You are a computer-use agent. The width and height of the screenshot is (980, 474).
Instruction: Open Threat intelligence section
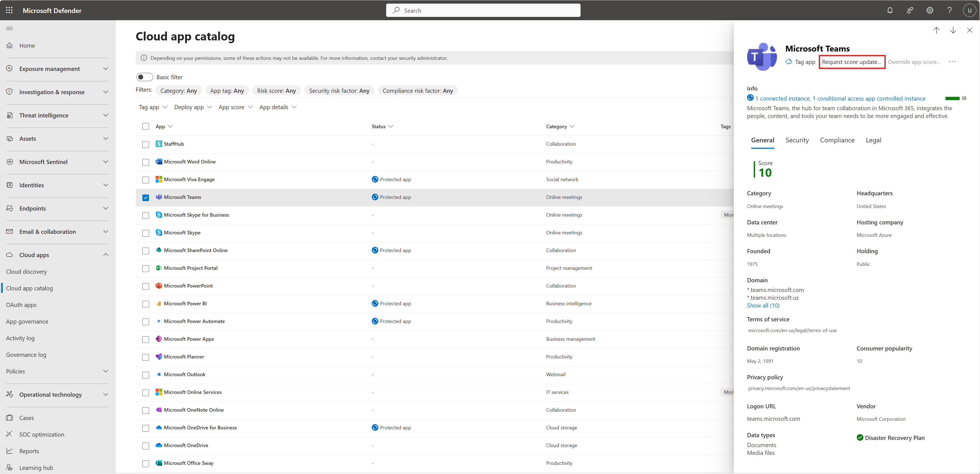pos(43,115)
